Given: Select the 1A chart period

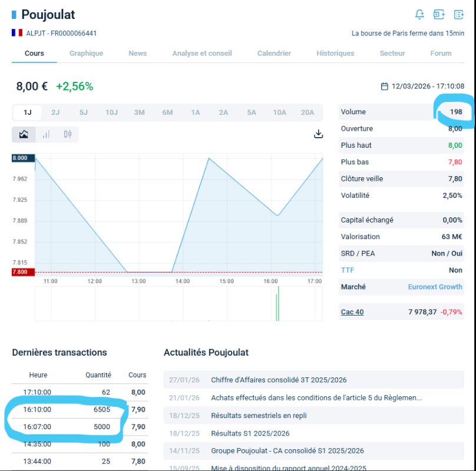Looking at the screenshot, I should coord(196,112).
